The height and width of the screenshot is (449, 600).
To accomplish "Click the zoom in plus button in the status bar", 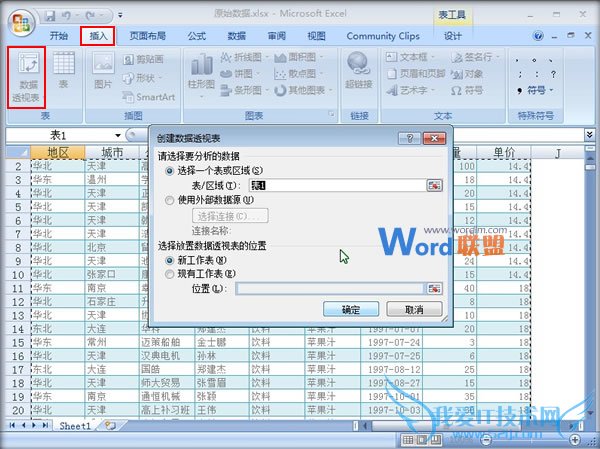I will [575, 439].
